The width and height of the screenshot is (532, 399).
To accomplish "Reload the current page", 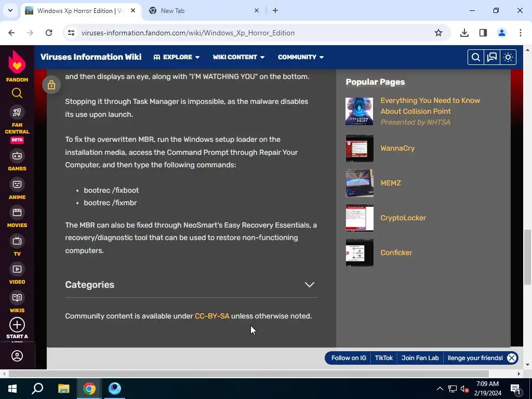I will [x=49, y=33].
